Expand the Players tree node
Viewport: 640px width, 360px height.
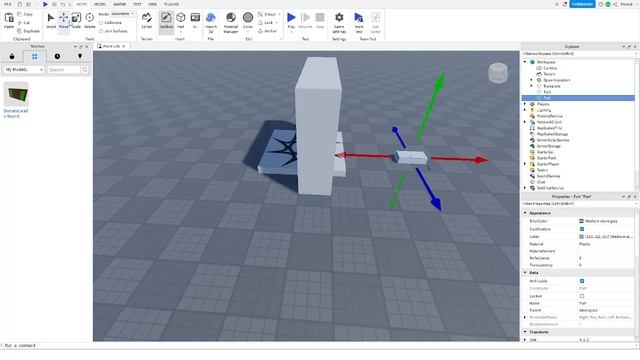[525, 104]
